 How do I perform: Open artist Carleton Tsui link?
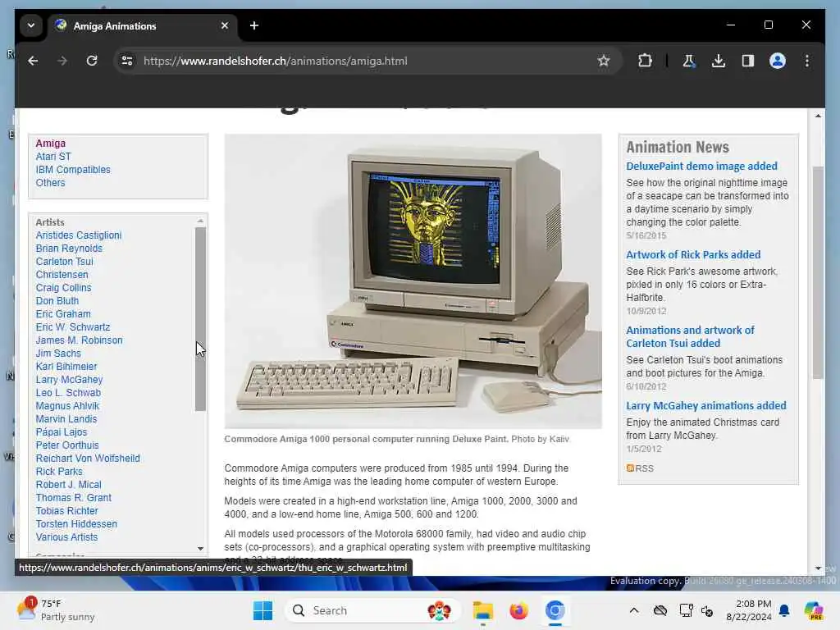64,262
